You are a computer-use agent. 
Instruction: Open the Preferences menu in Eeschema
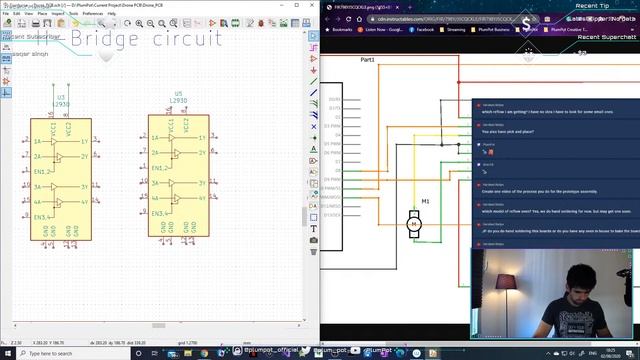pos(93,13)
